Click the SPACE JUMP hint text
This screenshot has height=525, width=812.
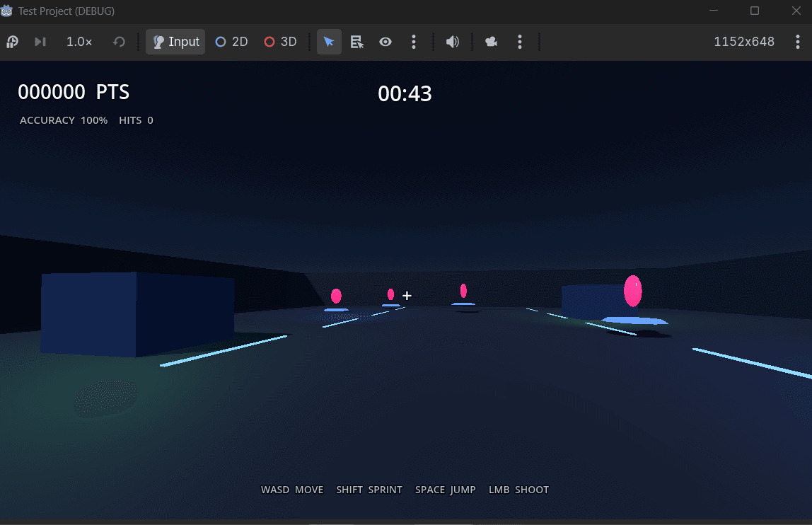tap(446, 490)
